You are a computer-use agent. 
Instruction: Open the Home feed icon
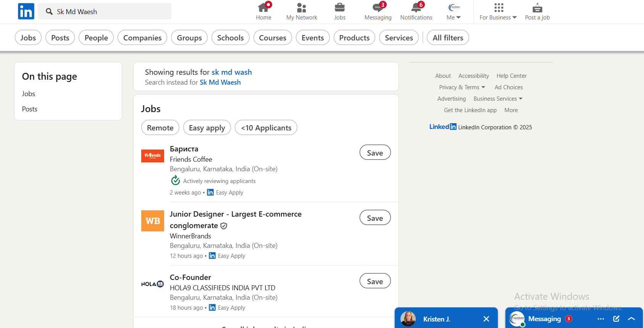(263, 8)
